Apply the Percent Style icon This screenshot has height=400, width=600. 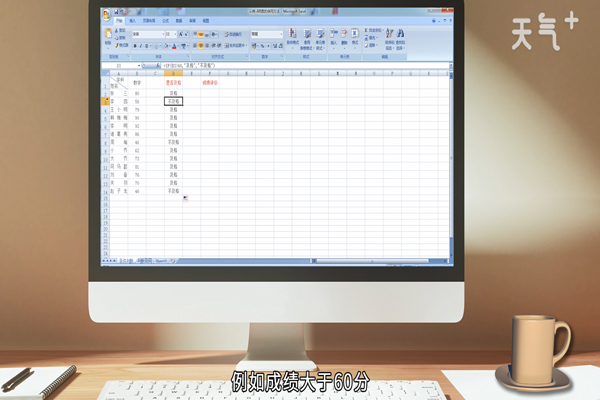coord(262,46)
